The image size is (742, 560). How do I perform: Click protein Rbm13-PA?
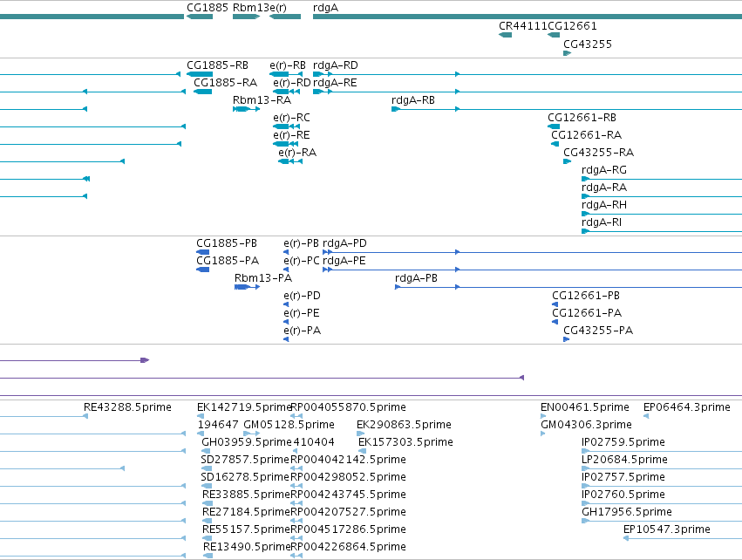[263, 278]
